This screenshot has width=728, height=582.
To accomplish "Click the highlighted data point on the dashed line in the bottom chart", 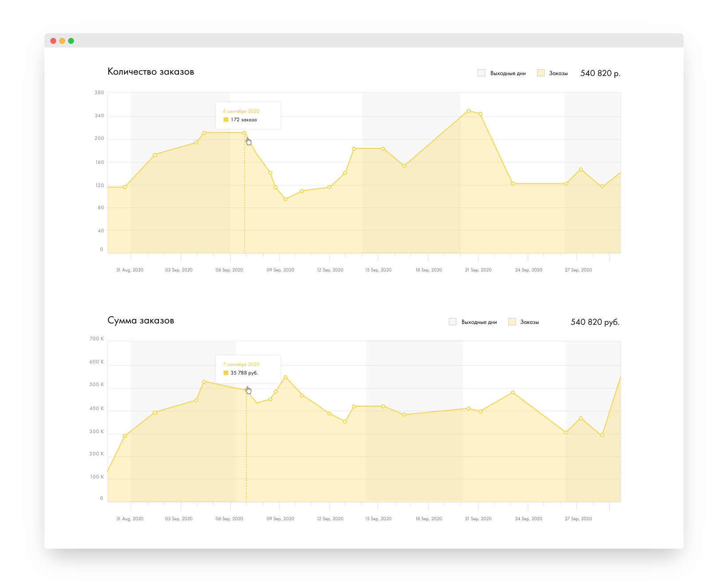I will [x=246, y=390].
